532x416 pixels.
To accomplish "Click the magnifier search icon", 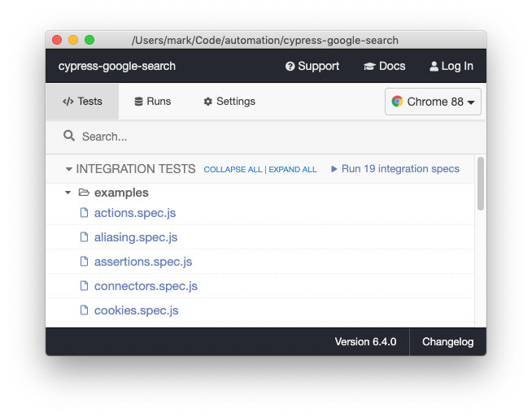I will 69,136.
